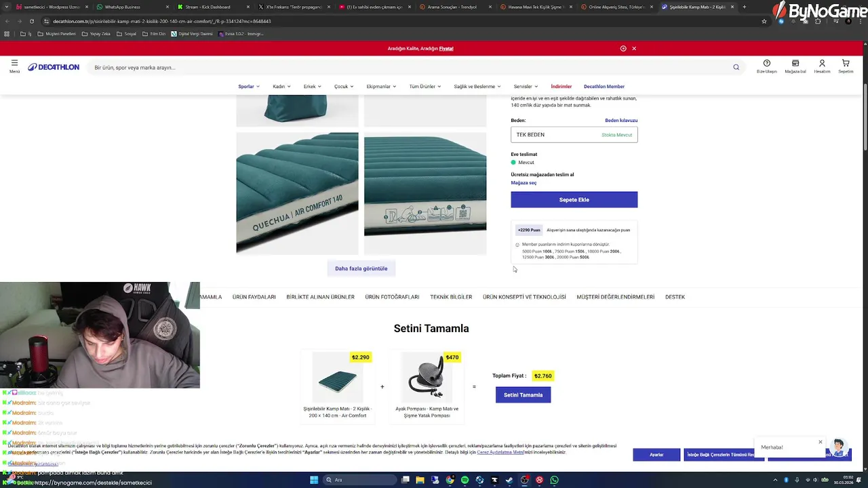Click Daha fazla görüntüle button

pos(361,268)
